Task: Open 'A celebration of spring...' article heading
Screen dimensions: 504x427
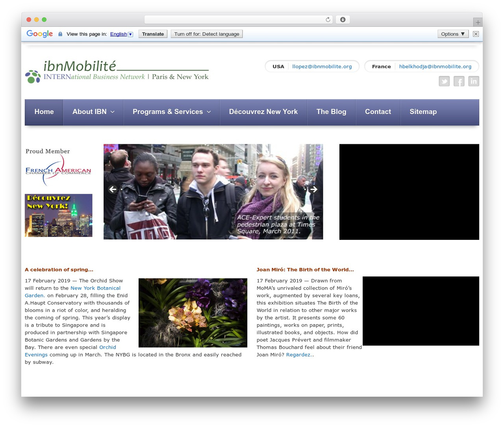Action: (x=59, y=270)
